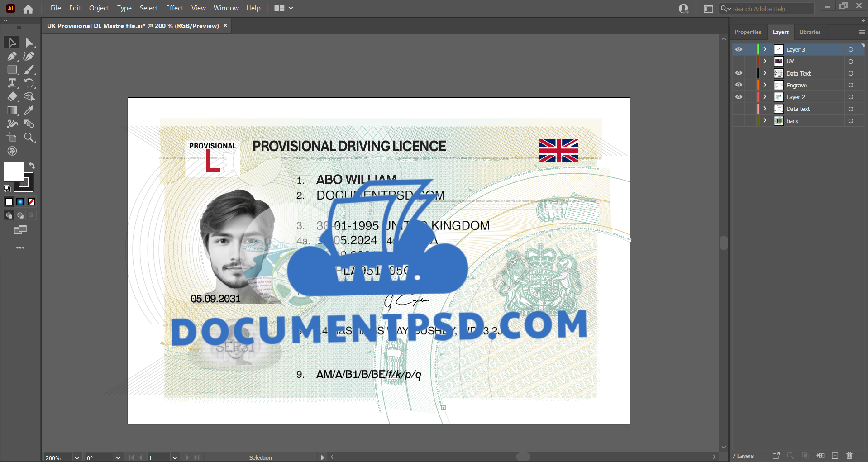Create new sublayer icon
Image resolution: width=868 pixels, height=462 pixels.
pyautogui.click(x=820, y=456)
